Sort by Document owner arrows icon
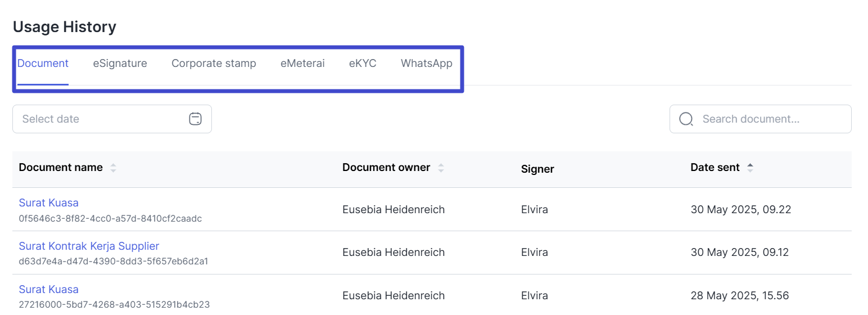The image size is (868, 315). [441, 168]
